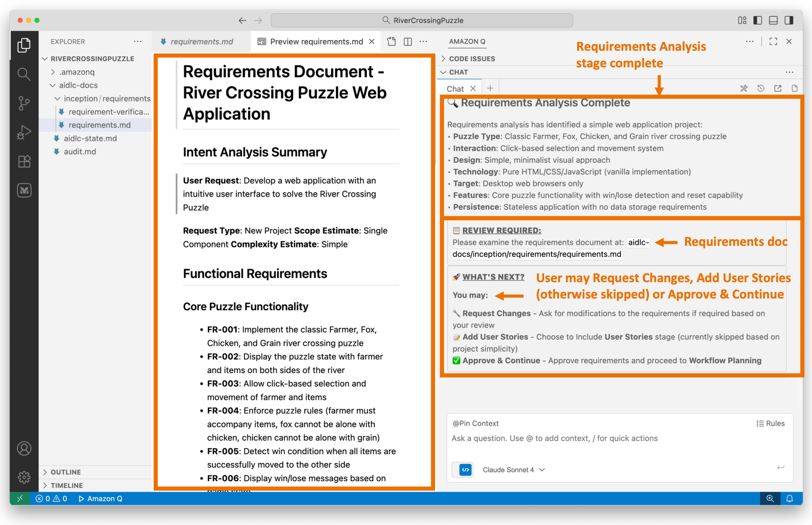Viewport: 812px width, 525px height.
Task: Click the tools icon in the chat toolbar
Action: [x=744, y=88]
